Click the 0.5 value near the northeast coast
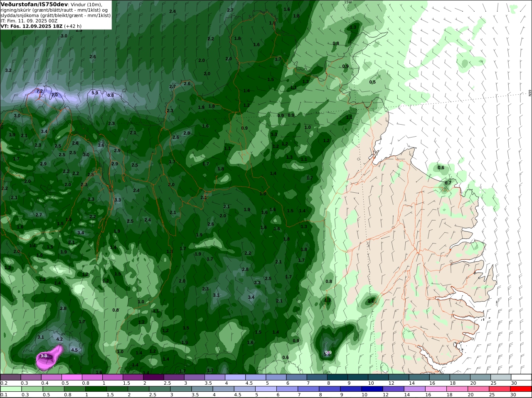532x398 pixels. click(x=372, y=82)
